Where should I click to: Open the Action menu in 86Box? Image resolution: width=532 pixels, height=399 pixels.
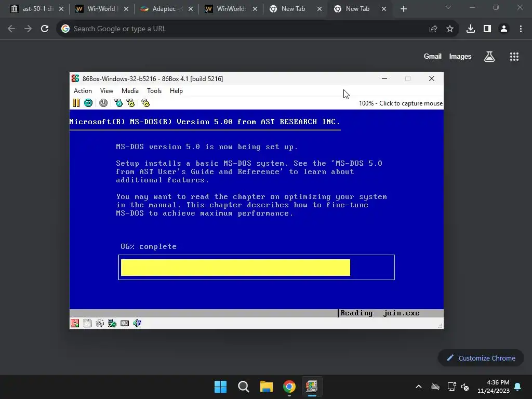click(x=83, y=90)
